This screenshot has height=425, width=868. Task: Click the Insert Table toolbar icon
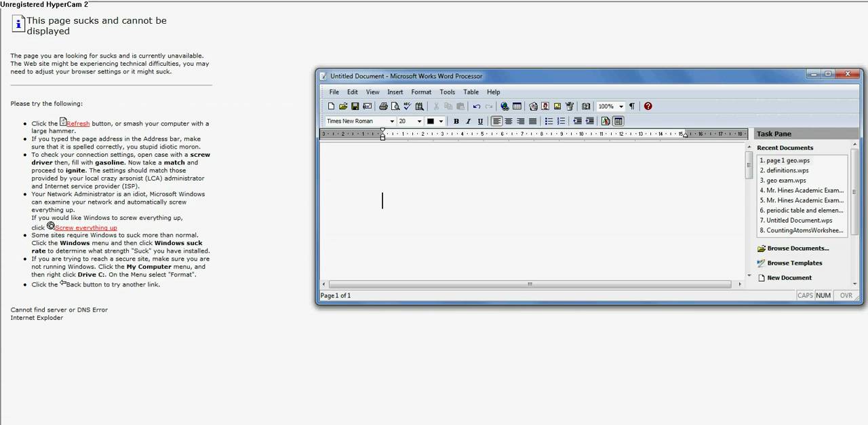click(x=517, y=106)
